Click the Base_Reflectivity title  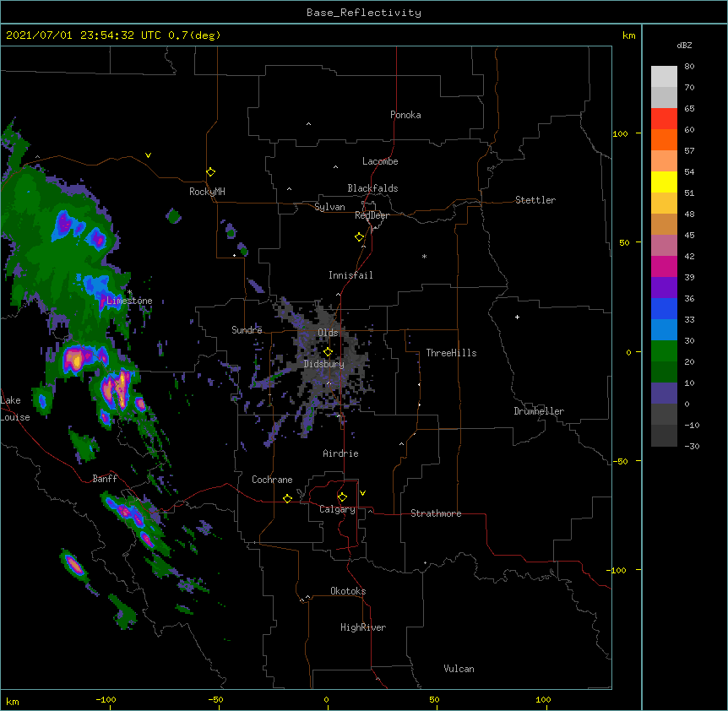(x=364, y=13)
